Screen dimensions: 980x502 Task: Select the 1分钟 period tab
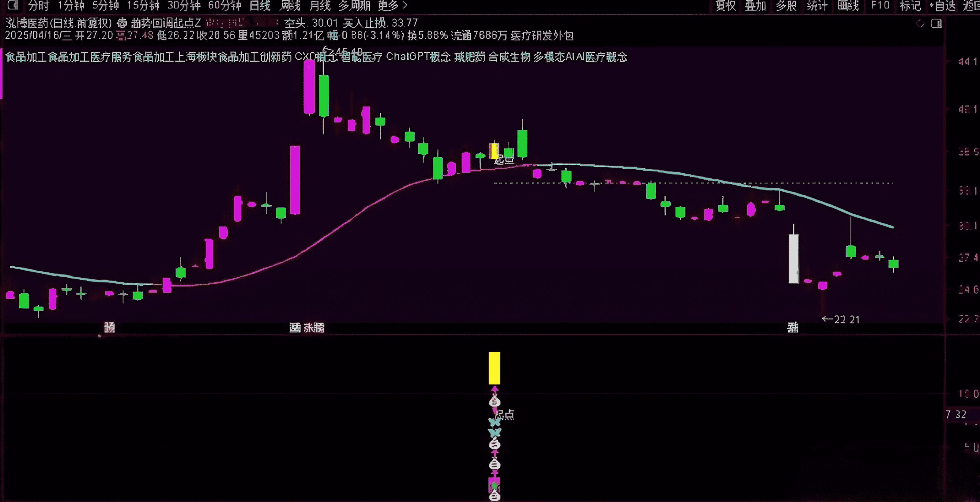click(71, 5)
